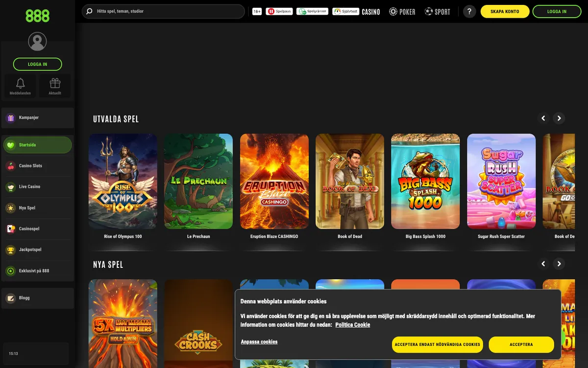Viewport: 588px width, 368px height.
Task: Click Logga In in top bar
Action: 557,12
